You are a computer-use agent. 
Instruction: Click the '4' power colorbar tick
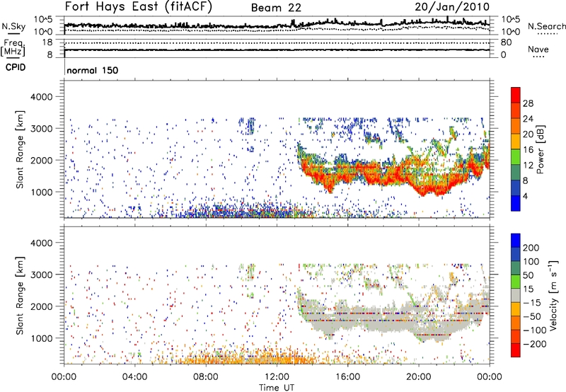coord(525,196)
